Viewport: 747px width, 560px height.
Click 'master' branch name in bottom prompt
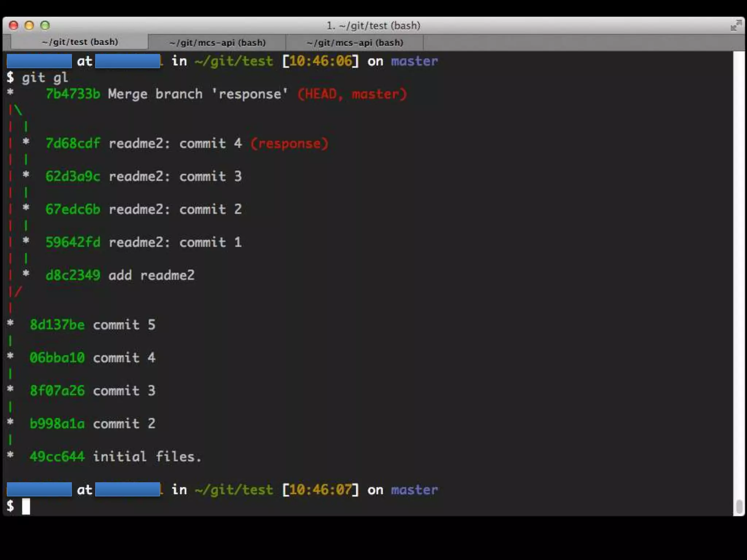414,490
